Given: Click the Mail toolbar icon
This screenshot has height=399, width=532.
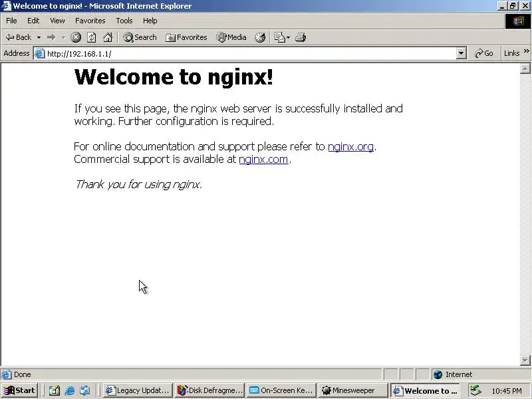Looking at the screenshot, I should tap(279, 37).
